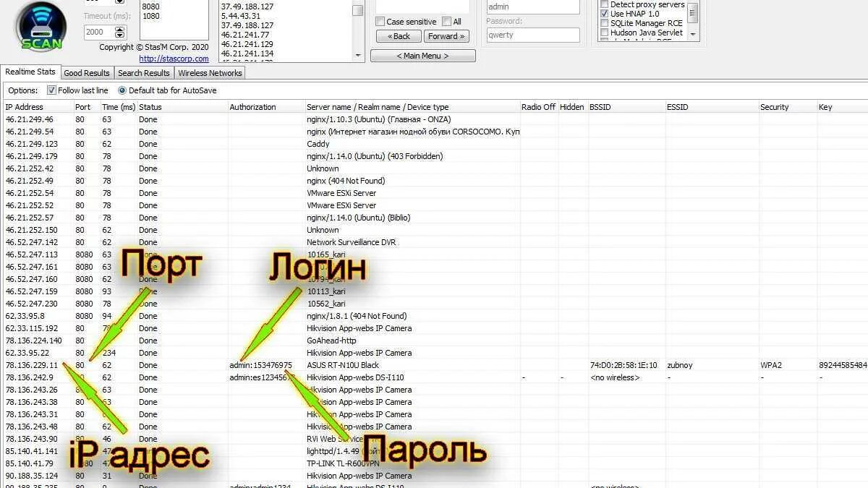Select the row with IP 46.21.249.46
This screenshot has width=868, height=488.
(x=434, y=119)
